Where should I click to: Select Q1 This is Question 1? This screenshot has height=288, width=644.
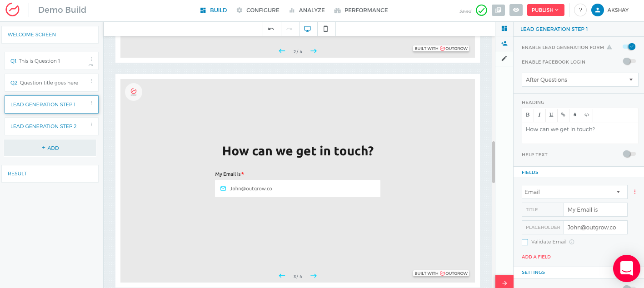pyautogui.click(x=51, y=61)
